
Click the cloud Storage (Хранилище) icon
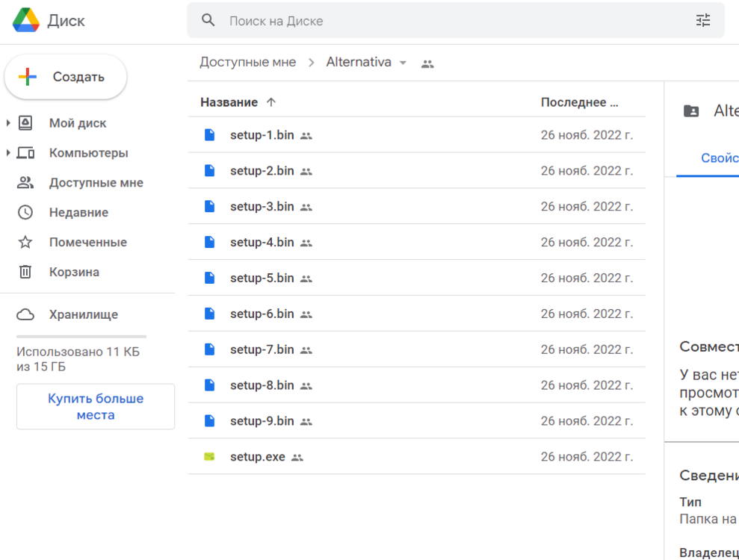(x=25, y=315)
